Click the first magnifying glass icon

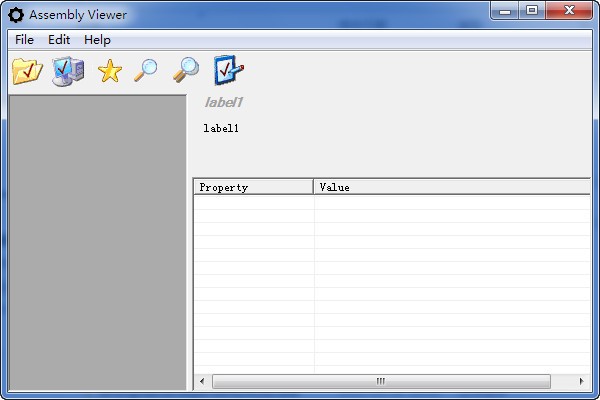click(x=146, y=70)
